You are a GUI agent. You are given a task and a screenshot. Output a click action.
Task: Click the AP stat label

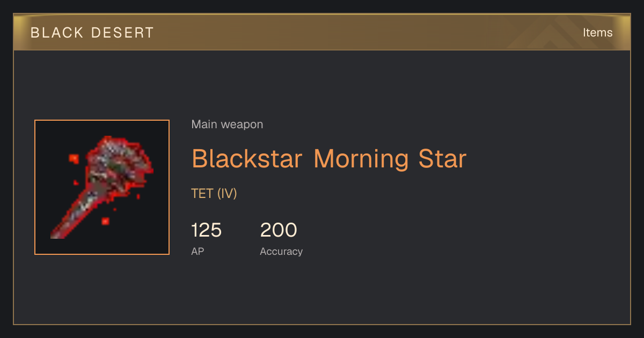pyautogui.click(x=197, y=251)
